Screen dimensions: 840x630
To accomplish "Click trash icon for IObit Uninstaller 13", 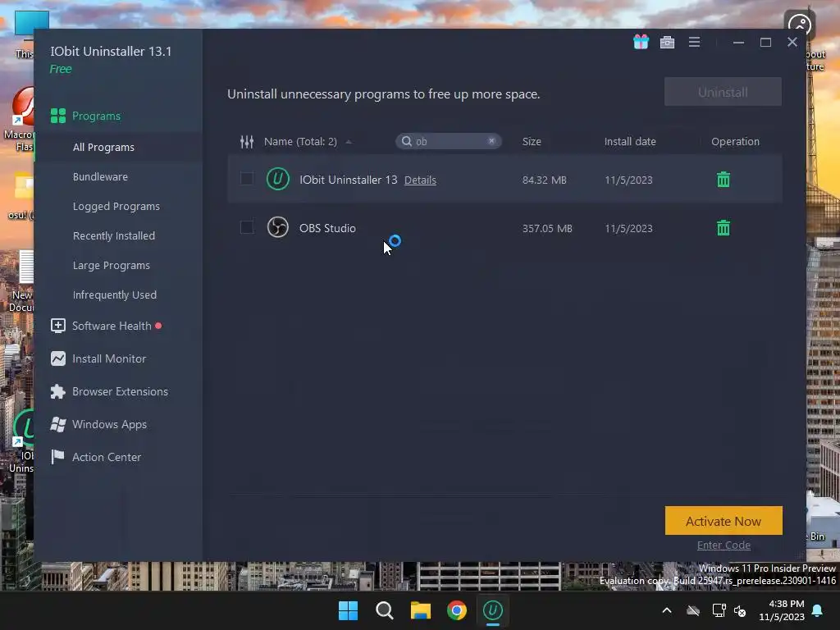I will [x=724, y=180].
